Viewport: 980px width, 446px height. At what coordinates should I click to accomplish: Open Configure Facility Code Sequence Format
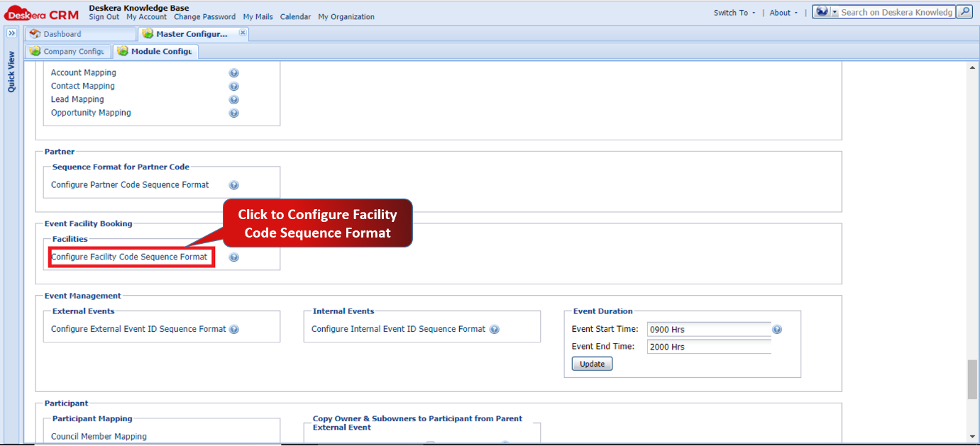(x=131, y=257)
